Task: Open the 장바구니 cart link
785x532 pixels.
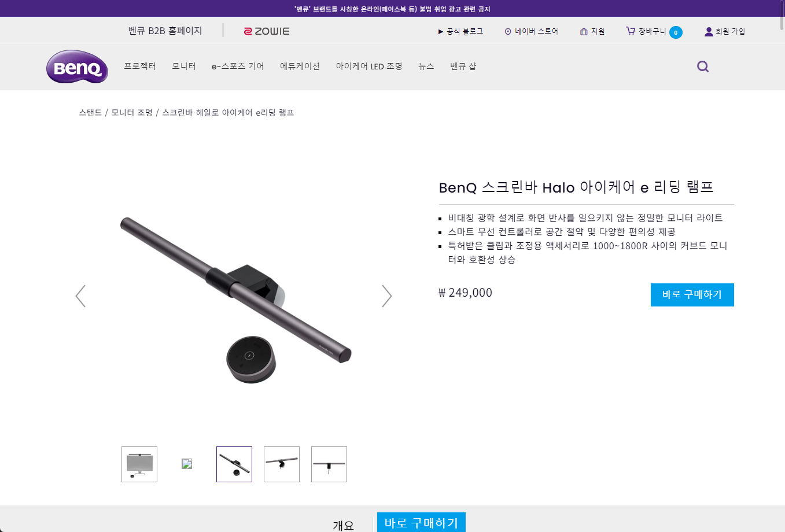Action: (652, 31)
